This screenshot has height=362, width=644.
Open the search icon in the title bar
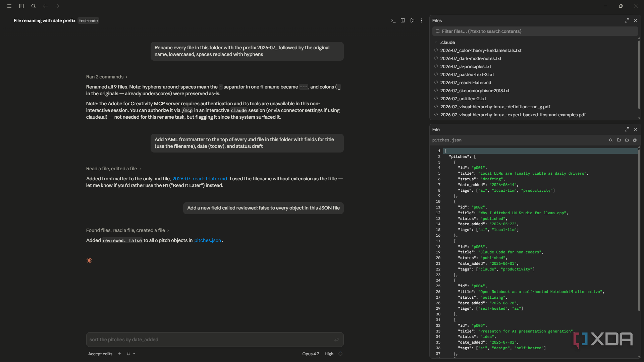pyautogui.click(x=34, y=6)
